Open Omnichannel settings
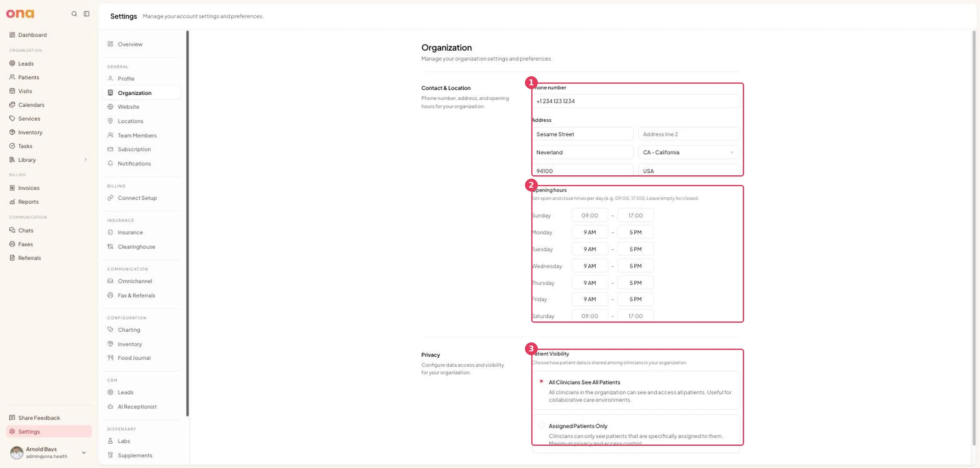This screenshot has height=468, width=980. point(142,281)
